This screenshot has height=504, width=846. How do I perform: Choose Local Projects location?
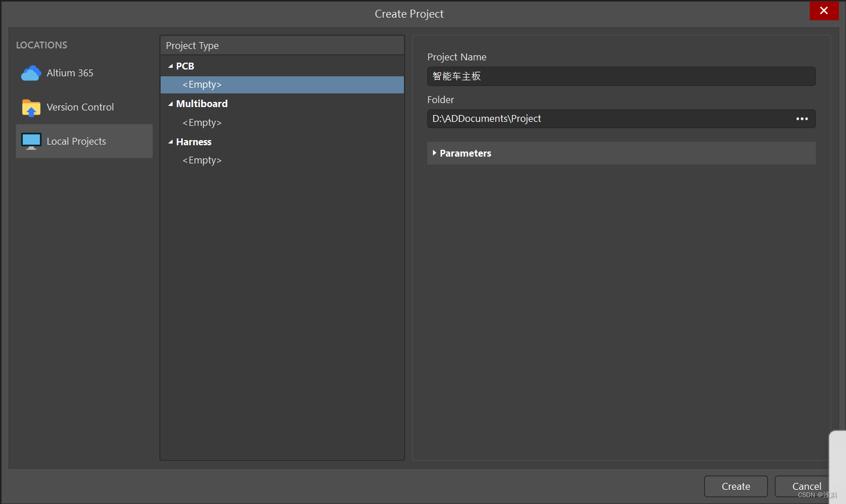tap(84, 141)
